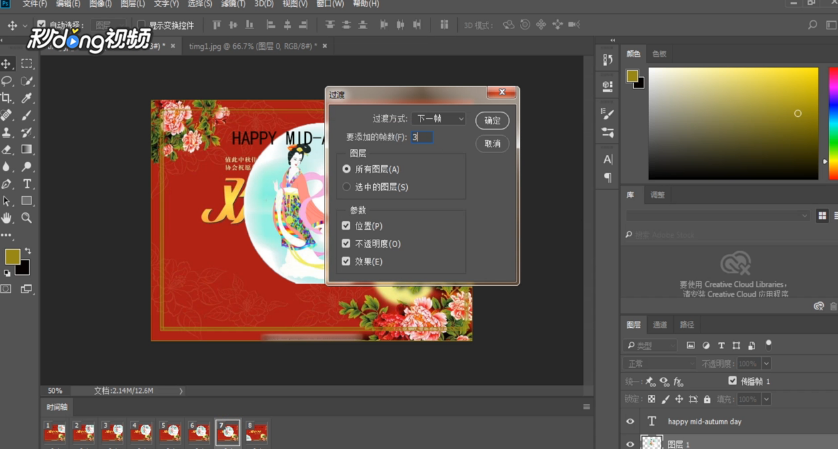Viewport: 838px width, 449px height.
Task: Click the 要添加的帧数 input field
Action: coord(422,137)
